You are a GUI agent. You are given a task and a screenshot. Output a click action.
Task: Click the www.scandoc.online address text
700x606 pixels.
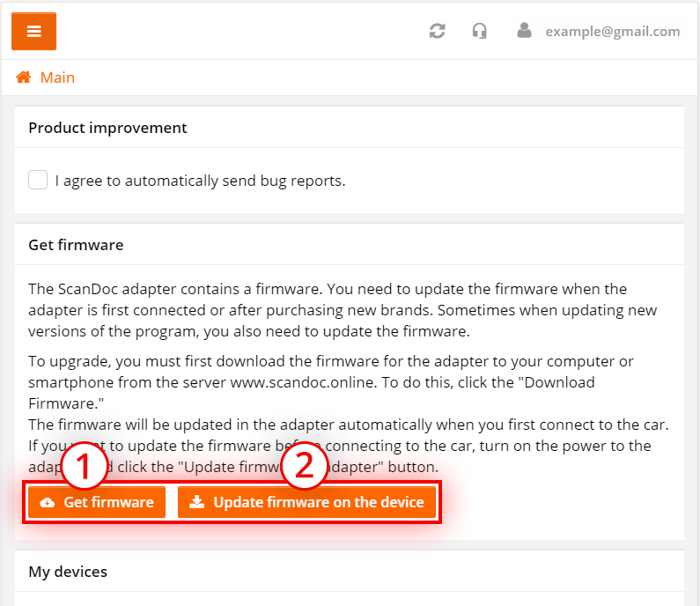point(302,382)
